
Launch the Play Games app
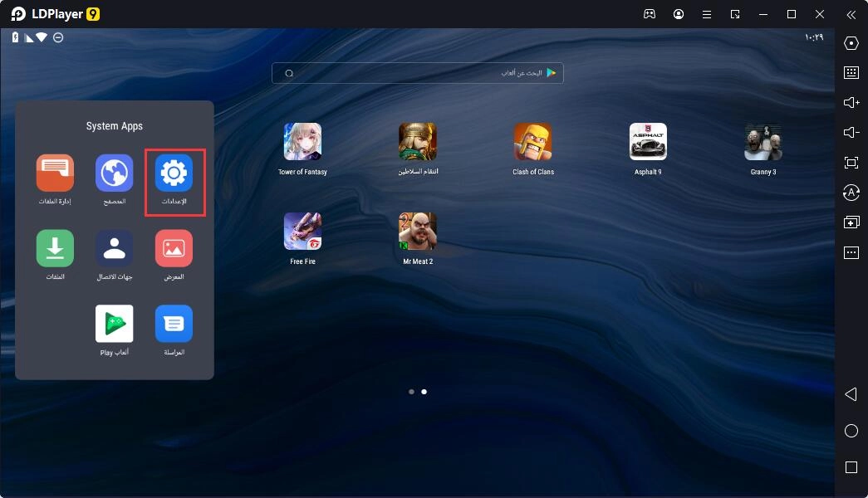(114, 324)
